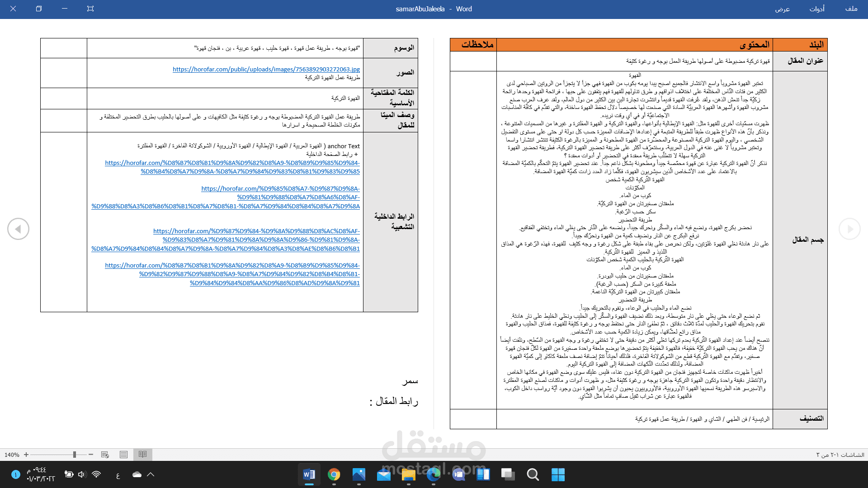Image resolution: width=868 pixels, height=488 pixels.
Task: Open the taskbar search magnifier
Action: (533, 474)
